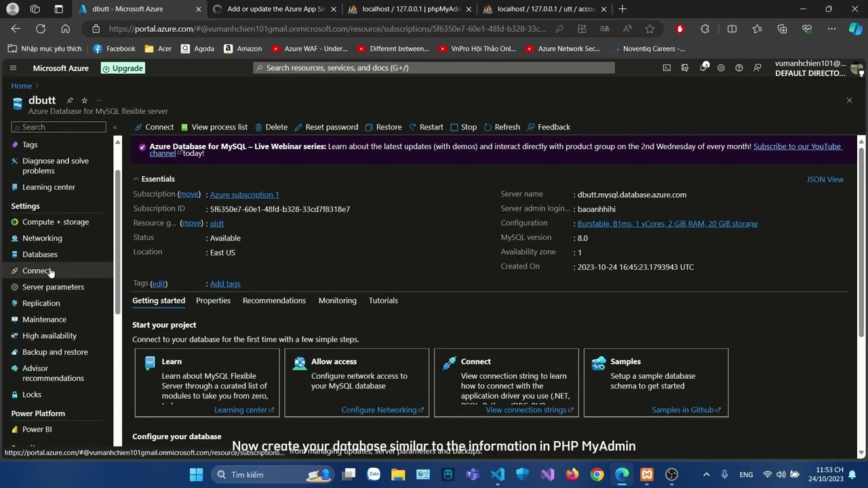Open Azure help question mark icon
This screenshot has height=488, width=868.
(739, 68)
